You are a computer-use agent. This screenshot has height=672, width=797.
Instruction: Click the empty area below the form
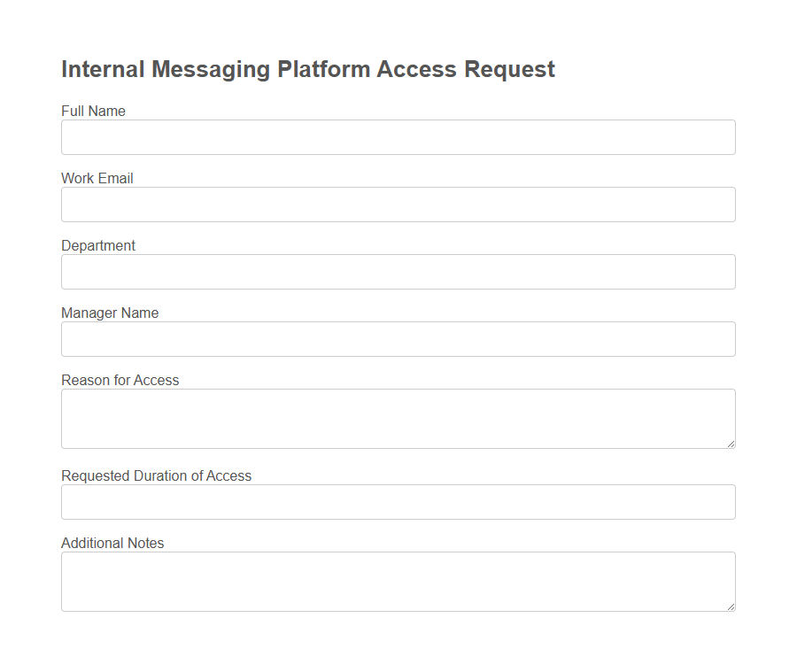pos(398,646)
